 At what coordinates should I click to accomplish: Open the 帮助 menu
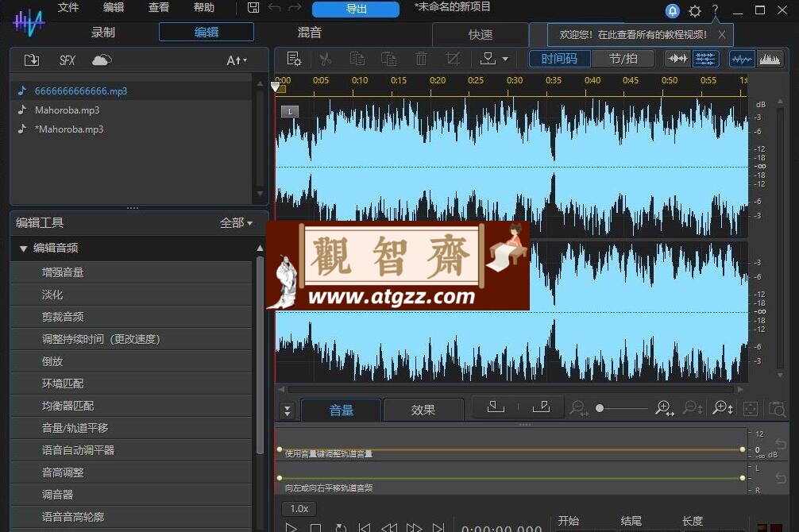tap(204, 7)
